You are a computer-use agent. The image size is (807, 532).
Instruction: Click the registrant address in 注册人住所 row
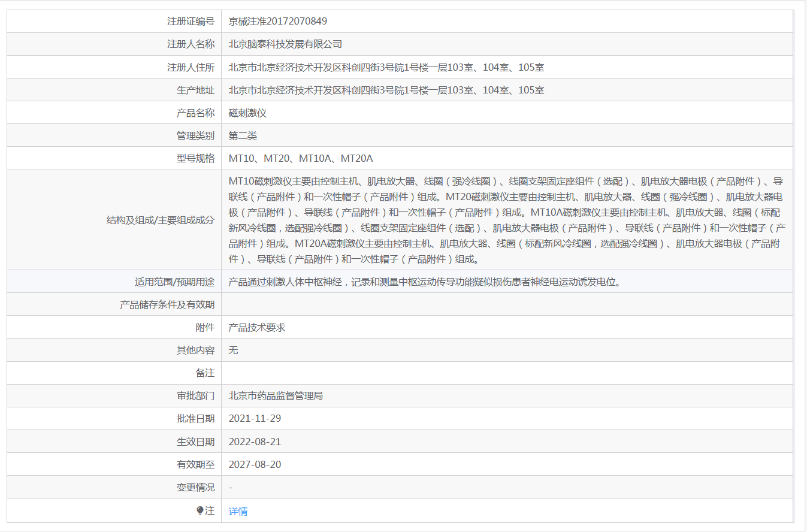[x=386, y=67]
